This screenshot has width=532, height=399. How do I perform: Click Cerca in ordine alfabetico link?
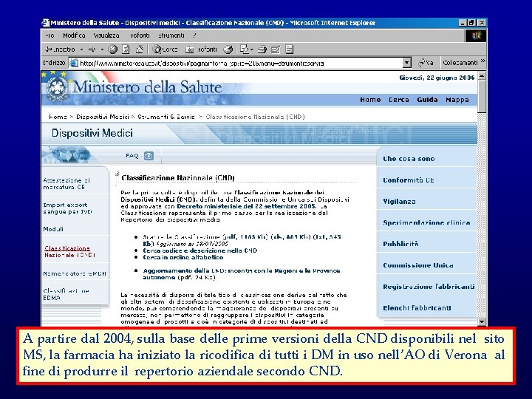pyautogui.click(x=183, y=258)
